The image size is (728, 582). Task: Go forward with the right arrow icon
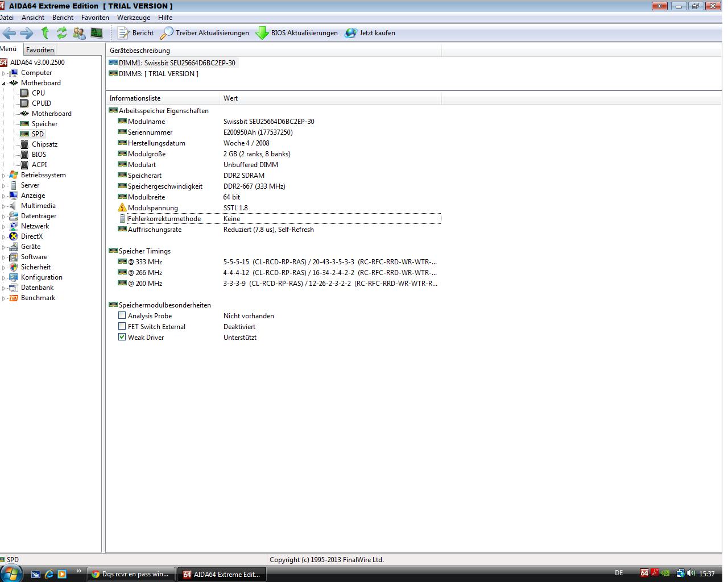click(x=27, y=33)
